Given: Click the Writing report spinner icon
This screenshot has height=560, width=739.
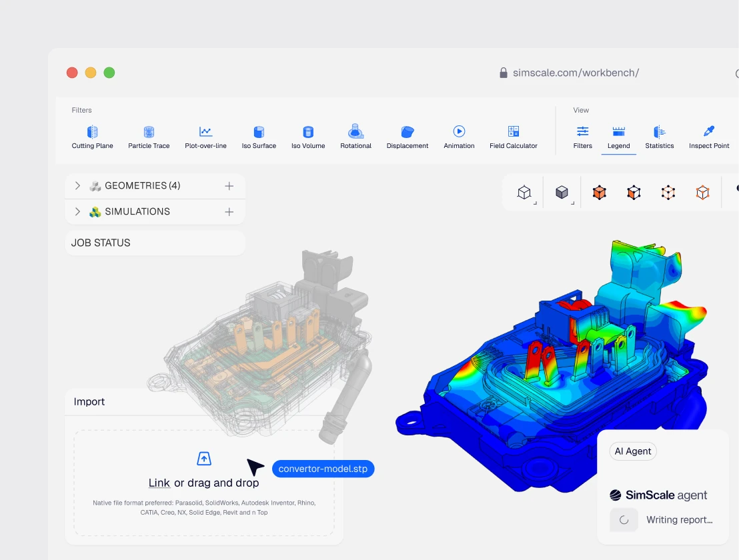Looking at the screenshot, I should tap(624, 520).
